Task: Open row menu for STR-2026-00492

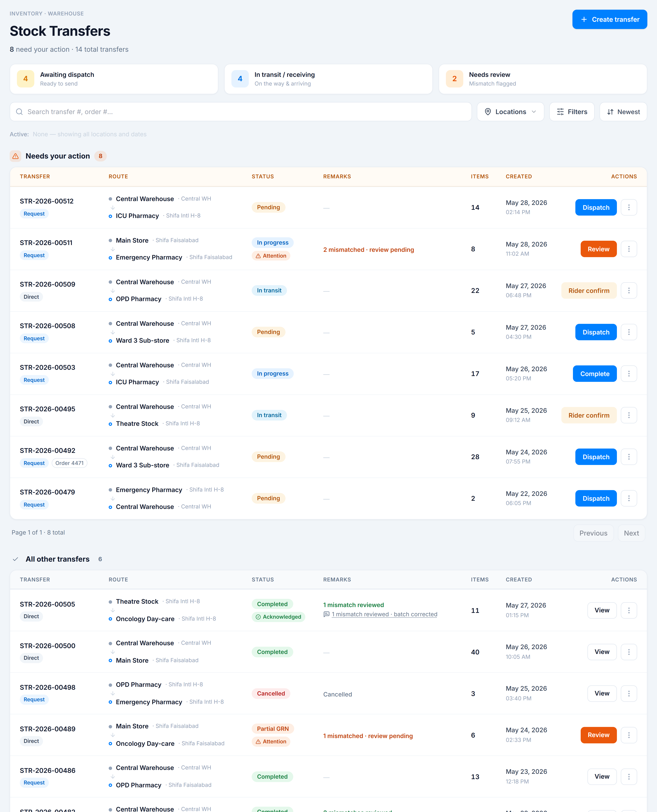Action: point(629,457)
